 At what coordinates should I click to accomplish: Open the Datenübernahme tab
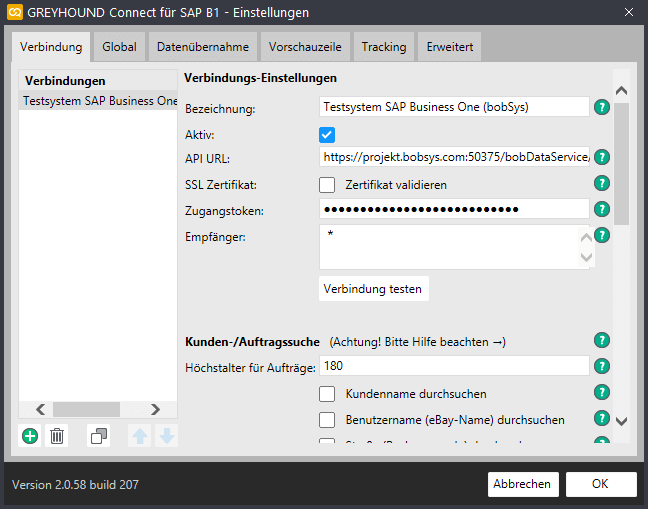(x=203, y=47)
